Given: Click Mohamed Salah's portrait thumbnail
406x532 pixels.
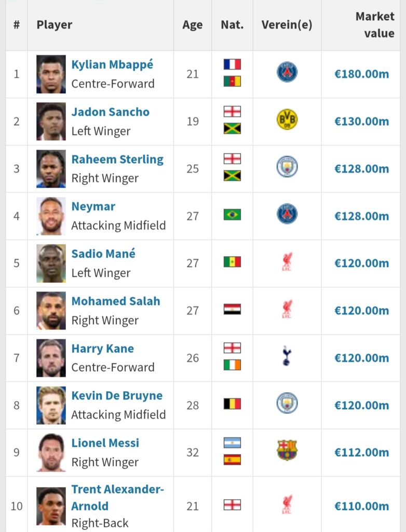Looking at the screenshot, I should click(51, 310).
